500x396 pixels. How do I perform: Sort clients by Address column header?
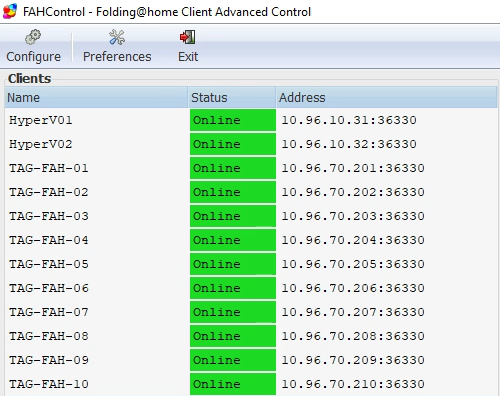pyautogui.click(x=387, y=98)
